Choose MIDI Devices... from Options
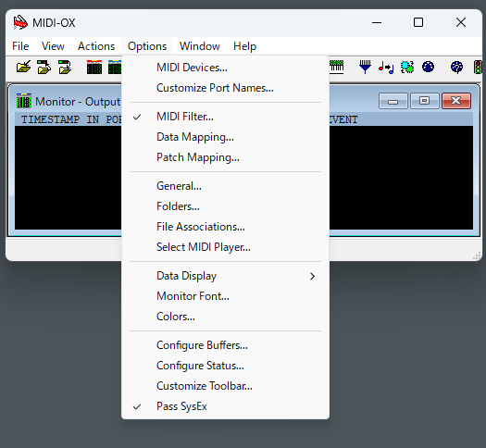 click(225, 68)
